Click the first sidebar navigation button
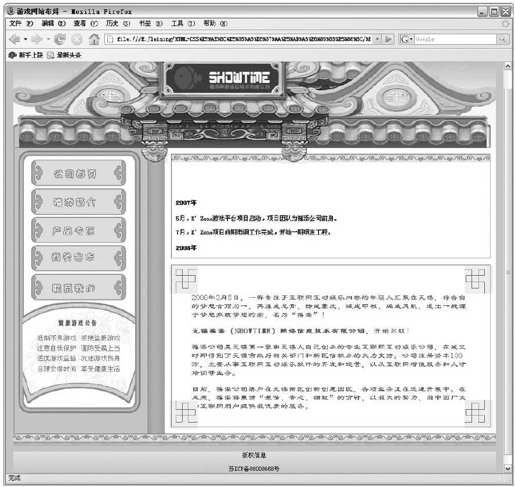This screenshot has height=487, width=515. (78, 173)
